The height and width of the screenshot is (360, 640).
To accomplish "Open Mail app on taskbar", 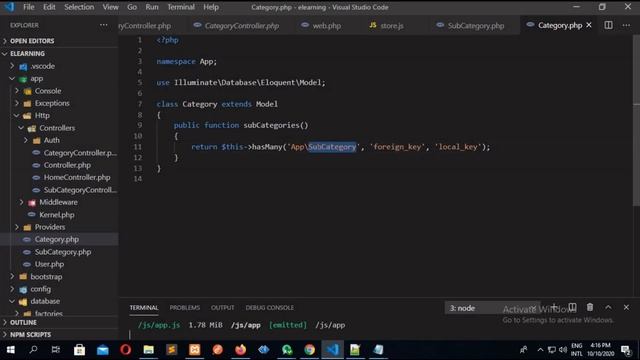I will 102,350.
